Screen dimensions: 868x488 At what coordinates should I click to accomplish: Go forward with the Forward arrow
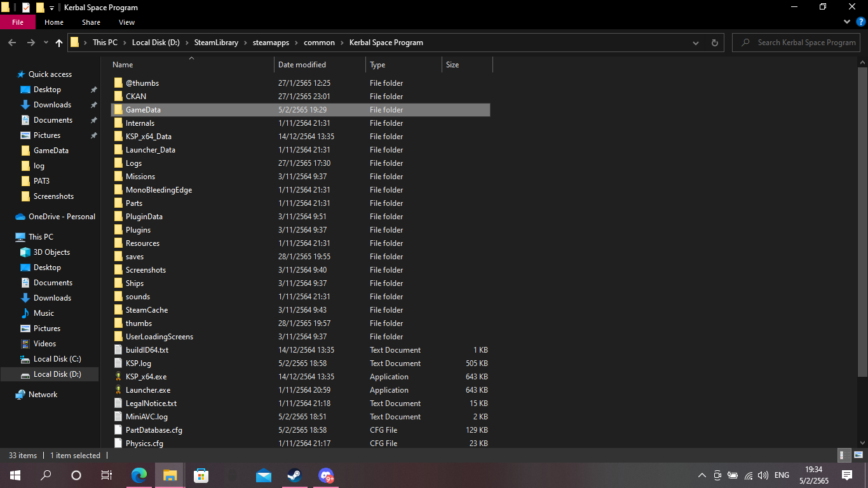click(31, 43)
